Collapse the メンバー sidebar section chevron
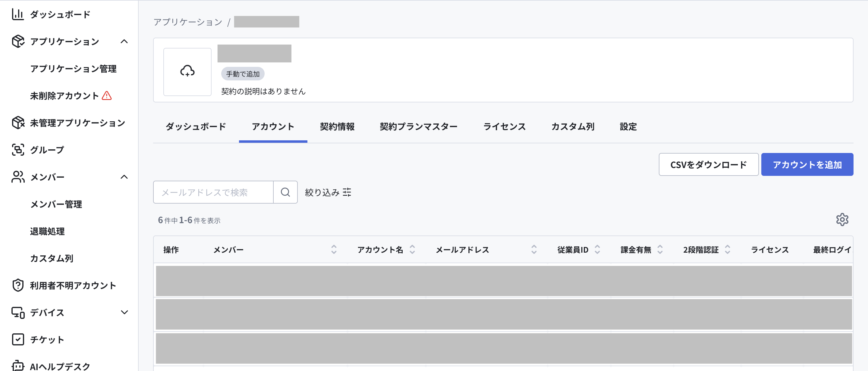Screen dimensions: 868x371 [x=124, y=177]
